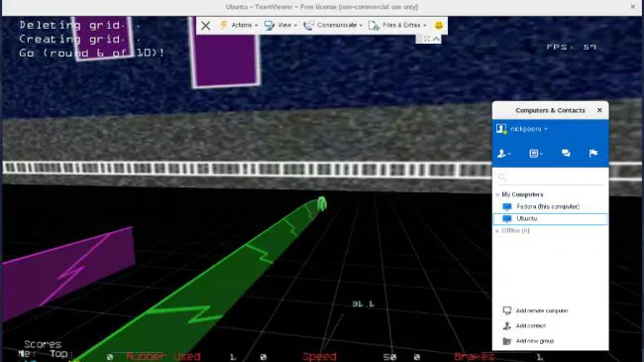Screen dimensions: 644x362
Task: Click the Add new group folder icon
Action: pyautogui.click(x=507, y=341)
